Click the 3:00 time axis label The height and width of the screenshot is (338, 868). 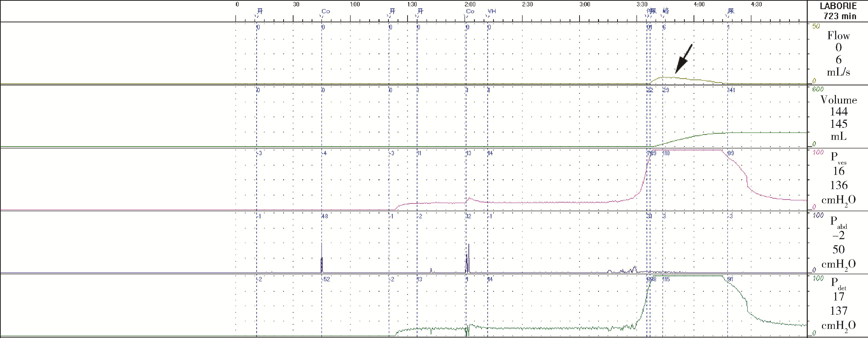pos(585,4)
